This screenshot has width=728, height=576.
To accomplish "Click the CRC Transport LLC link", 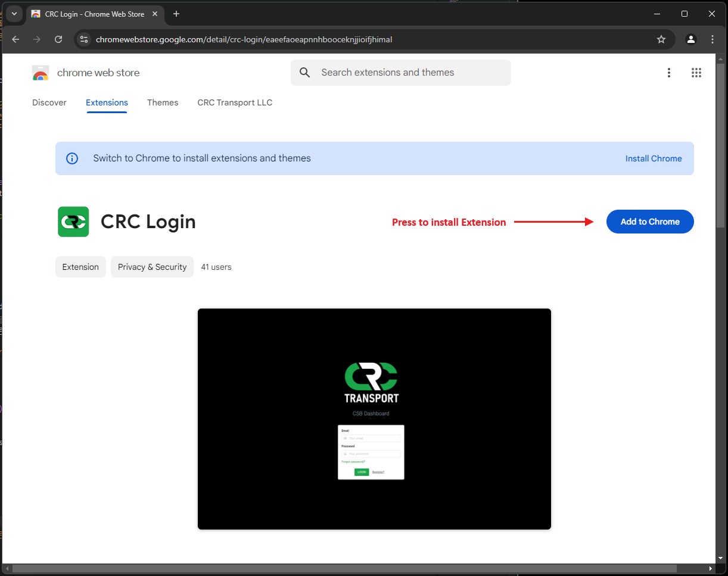I will [235, 102].
